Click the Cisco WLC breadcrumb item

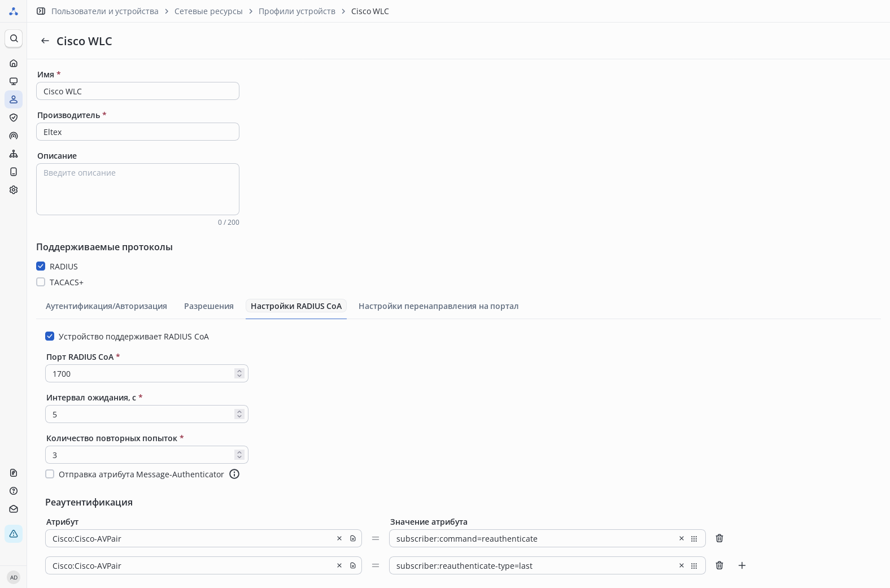tap(370, 11)
